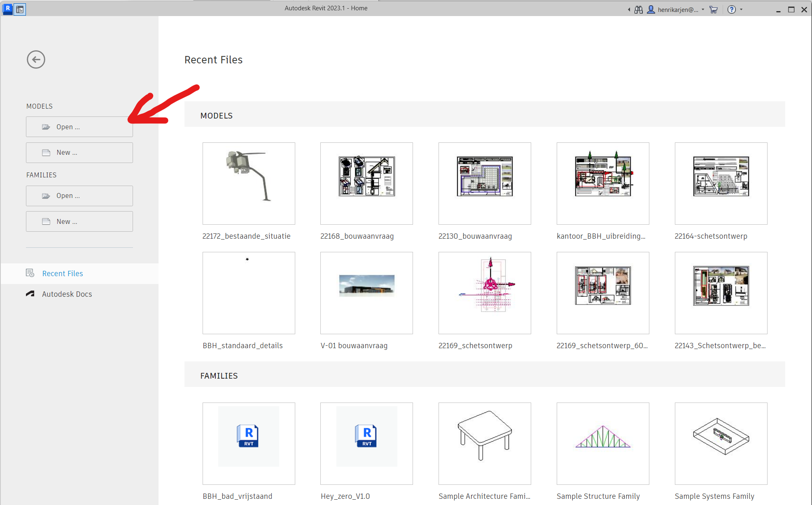Click Open under FAMILIES
812x505 pixels.
tap(79, 196)
